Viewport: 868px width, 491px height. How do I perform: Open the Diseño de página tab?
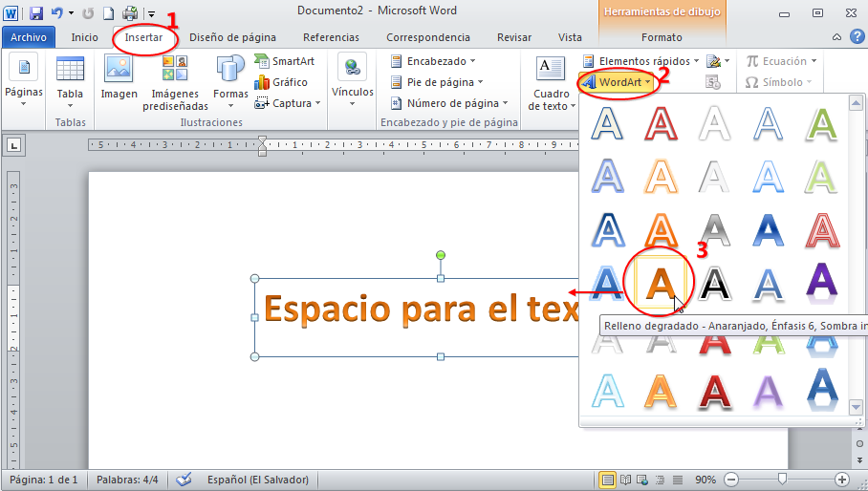coord(232,37)
